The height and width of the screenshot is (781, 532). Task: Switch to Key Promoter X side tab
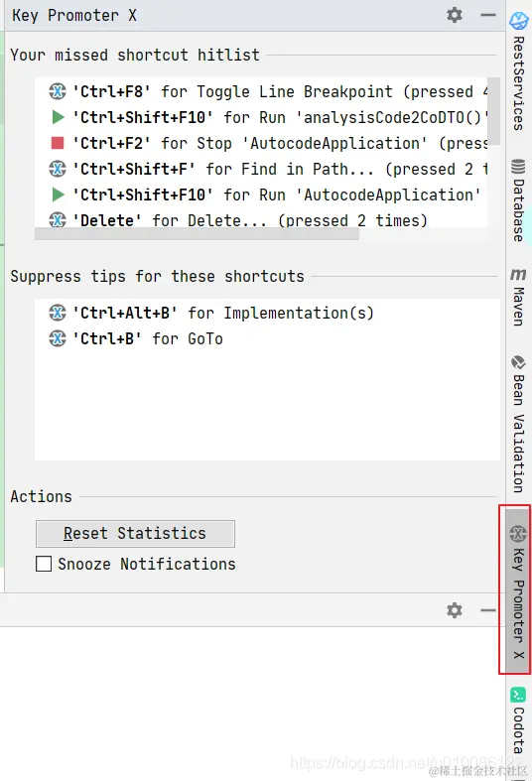click(518, 590)
